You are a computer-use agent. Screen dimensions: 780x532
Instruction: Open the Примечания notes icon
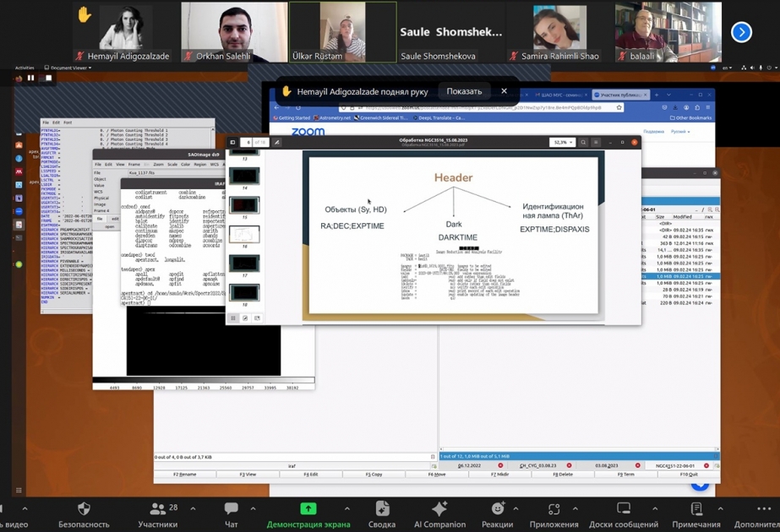(696, 508)
